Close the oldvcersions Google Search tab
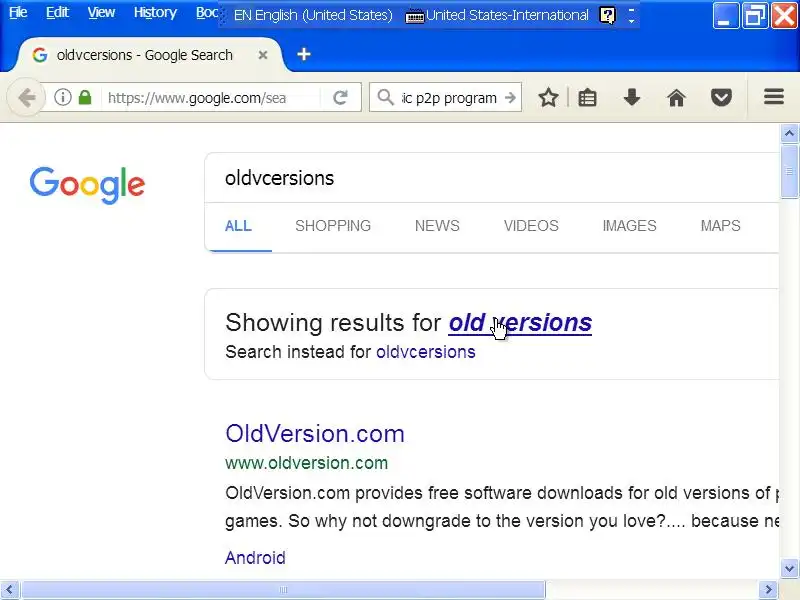This screenshot has width=800, height=600. pos(263,55)
